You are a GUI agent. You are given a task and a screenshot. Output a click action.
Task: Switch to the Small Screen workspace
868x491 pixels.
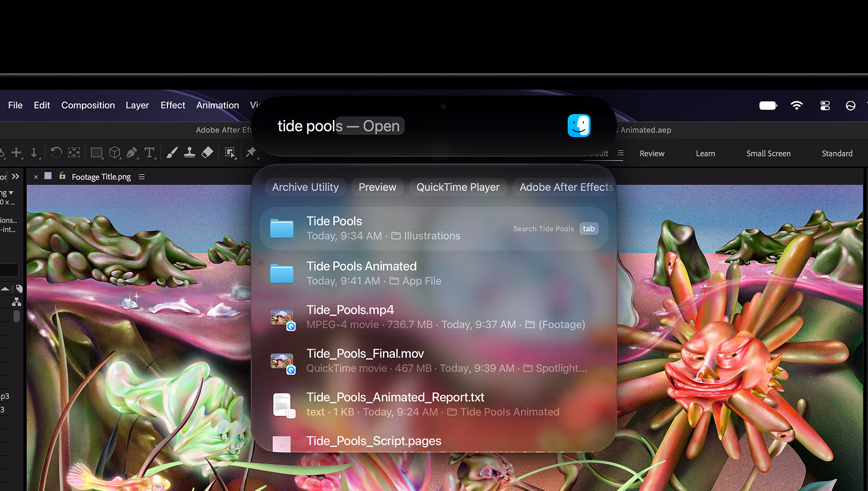pos(768,153)
